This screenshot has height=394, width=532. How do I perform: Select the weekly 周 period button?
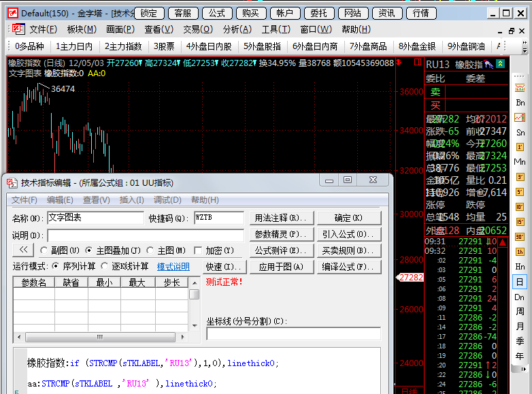520,312
